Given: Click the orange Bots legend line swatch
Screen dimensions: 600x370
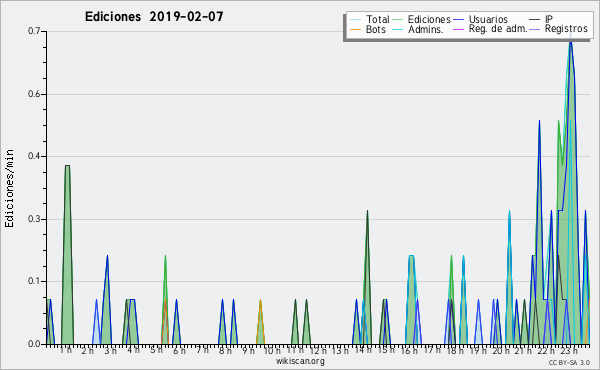Looking at the screenshot, I should [x=355, y=29].
